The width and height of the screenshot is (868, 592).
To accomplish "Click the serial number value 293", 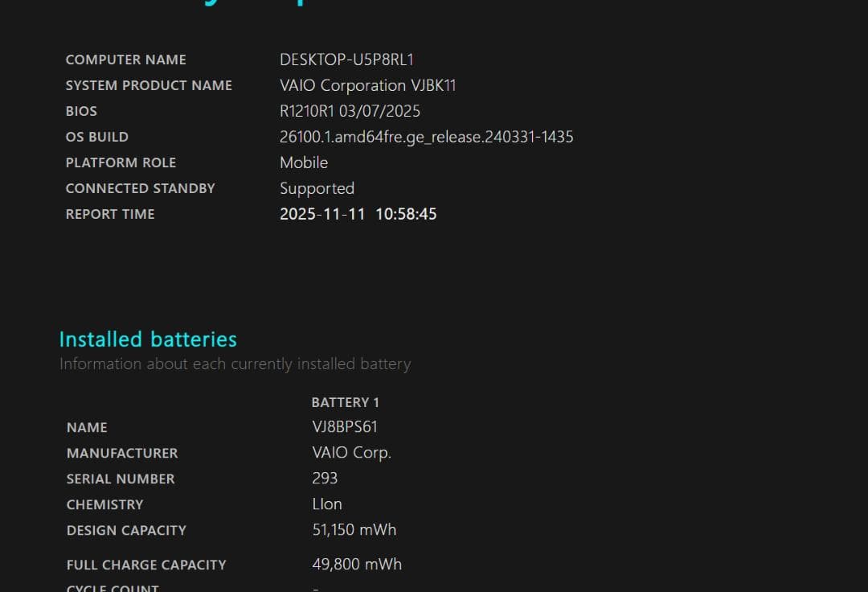I will 325,479.
